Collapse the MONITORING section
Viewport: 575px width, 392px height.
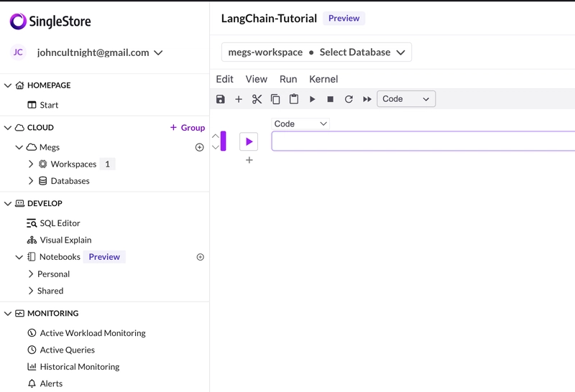tap(8, 313)
